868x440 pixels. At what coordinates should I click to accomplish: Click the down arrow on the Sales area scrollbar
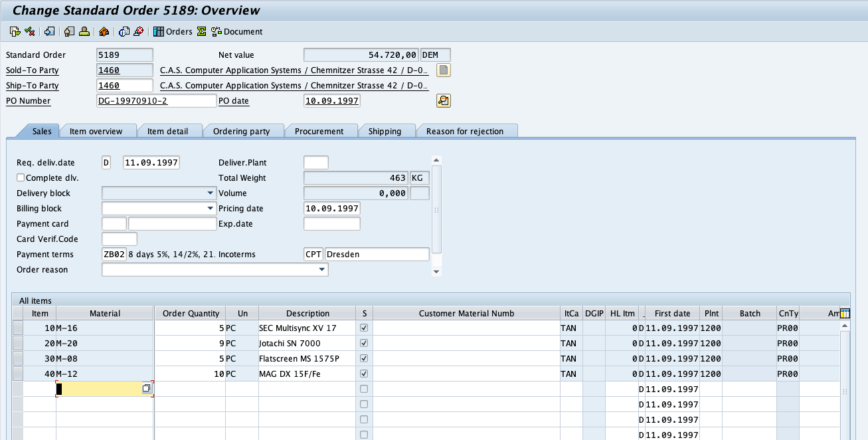(436, 271)
